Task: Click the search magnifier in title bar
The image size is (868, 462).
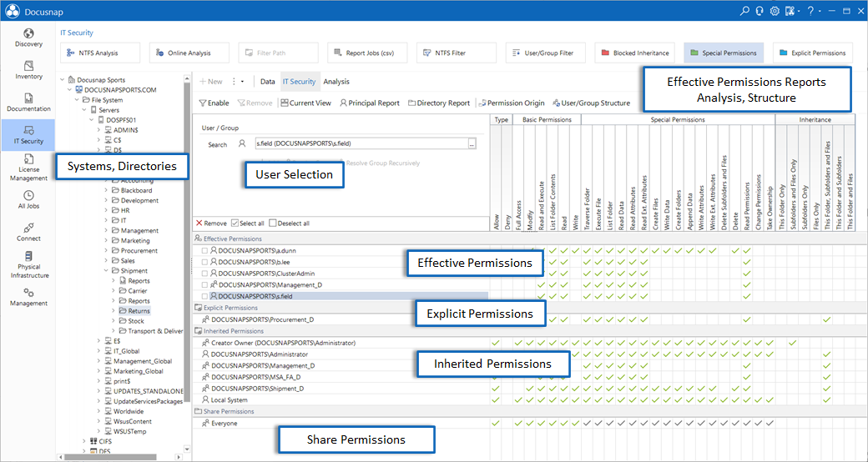Action: (744, 11)
